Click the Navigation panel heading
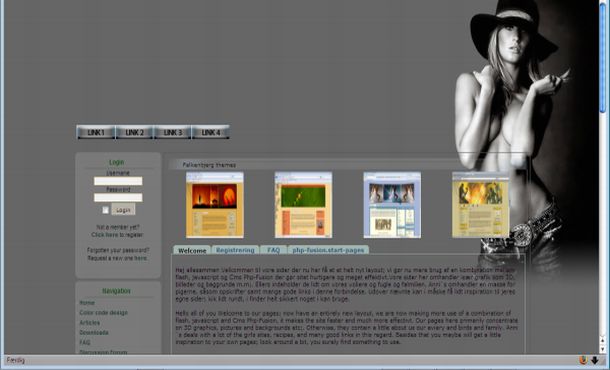 (x=116, y=291)
